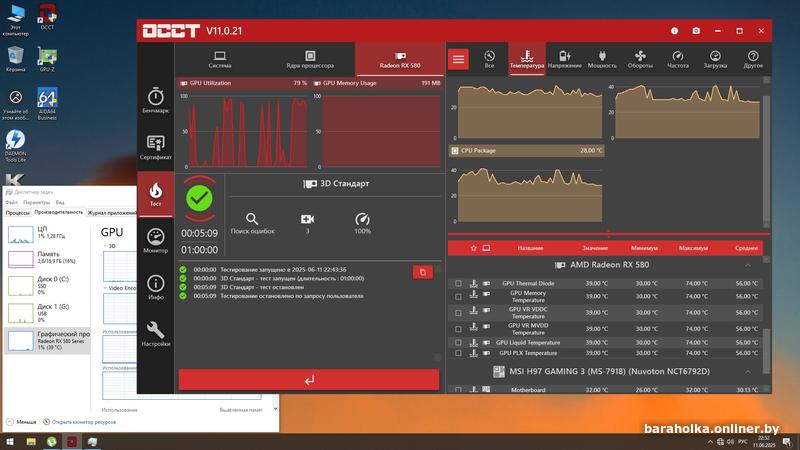Open Windows Start menu
This screenshot has width=800, height=450.
pos(10,442)
